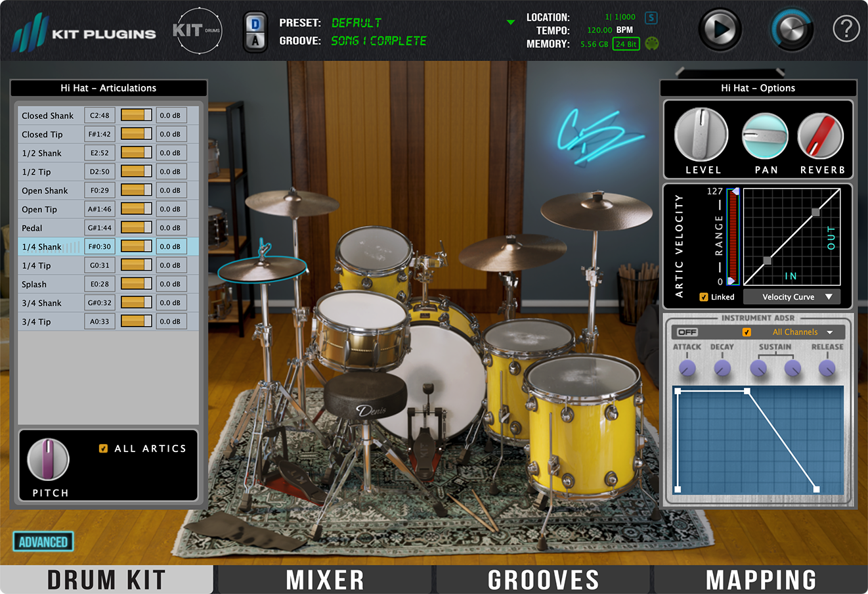868x594 pixels.
Task: Turn off Instrument ADSR with the OFF toggle
Action: [x=687, y=332]
